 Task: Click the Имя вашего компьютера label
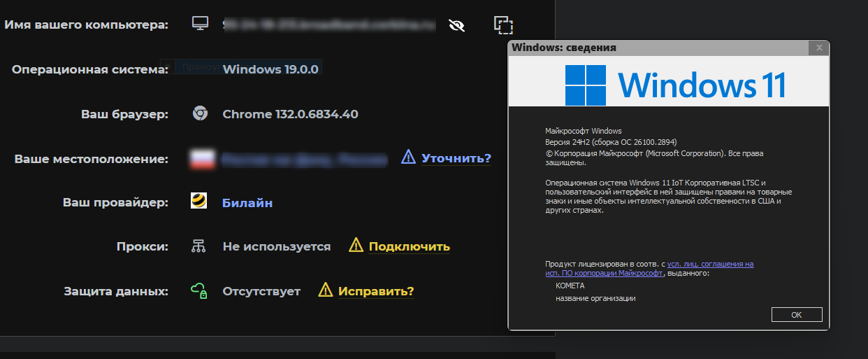pyautogui.click(x=87, y=25)
